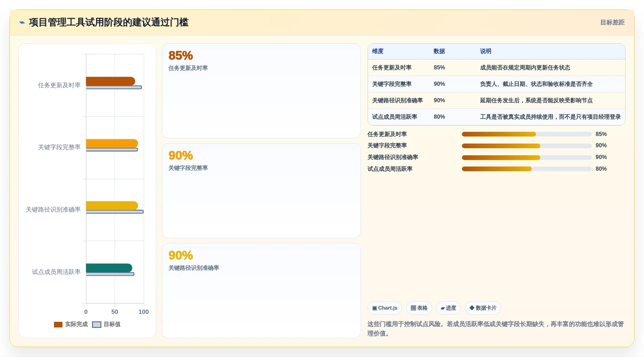Click the 90% value card for 关键字段完整率
644x357 pixels.
coord(261,191)
